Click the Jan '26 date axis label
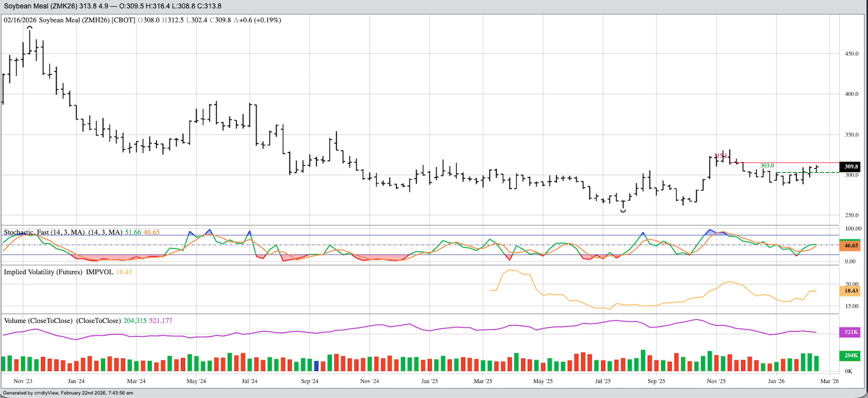 [x=776, y=381]
